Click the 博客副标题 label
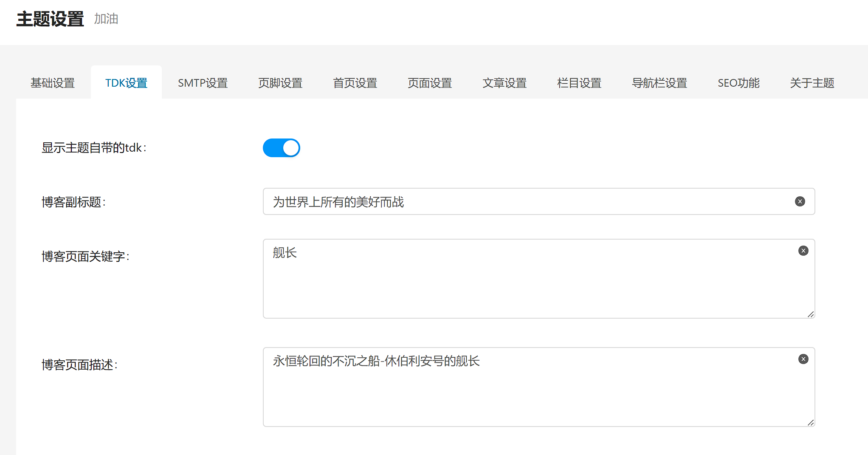868x455 pixels. [73, 202]
